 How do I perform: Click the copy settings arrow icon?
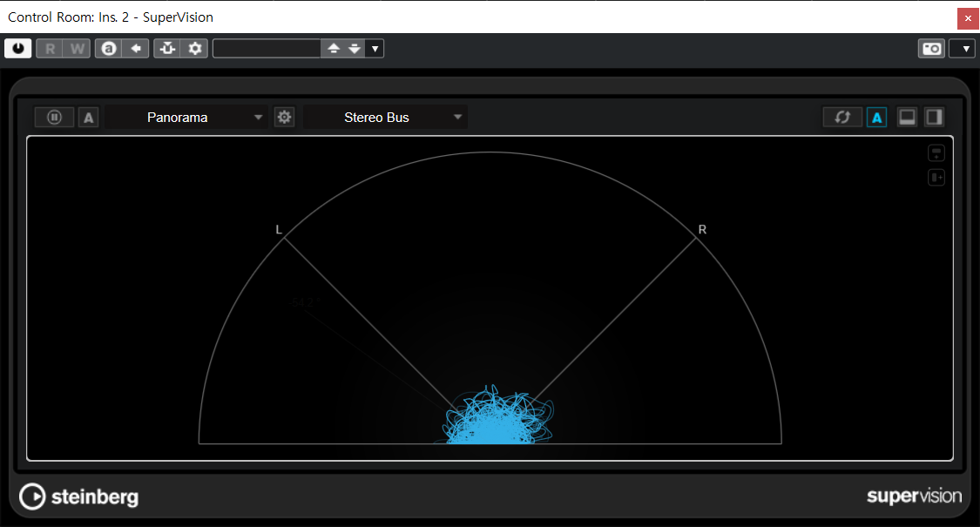(136, 49)
